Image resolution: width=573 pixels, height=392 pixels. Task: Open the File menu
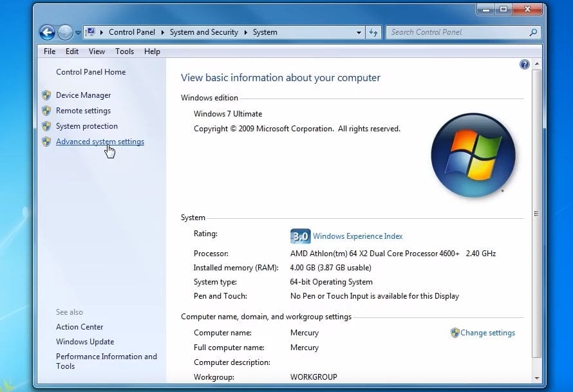point(50,51)
